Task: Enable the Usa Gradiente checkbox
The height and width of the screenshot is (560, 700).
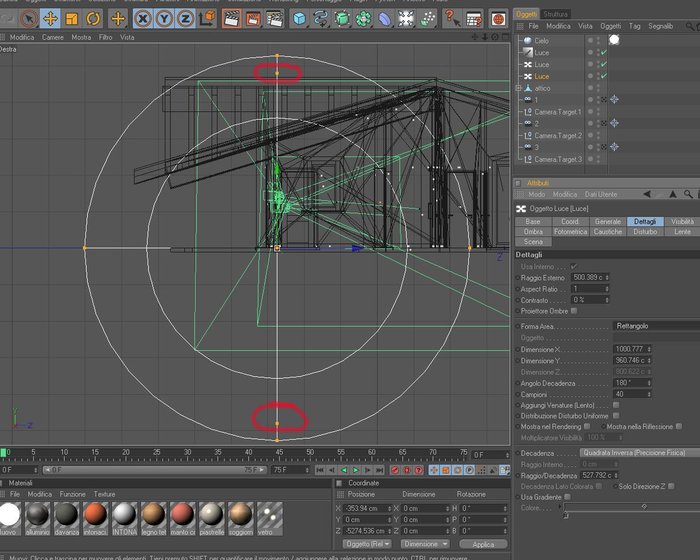Action: pos(567,497)
